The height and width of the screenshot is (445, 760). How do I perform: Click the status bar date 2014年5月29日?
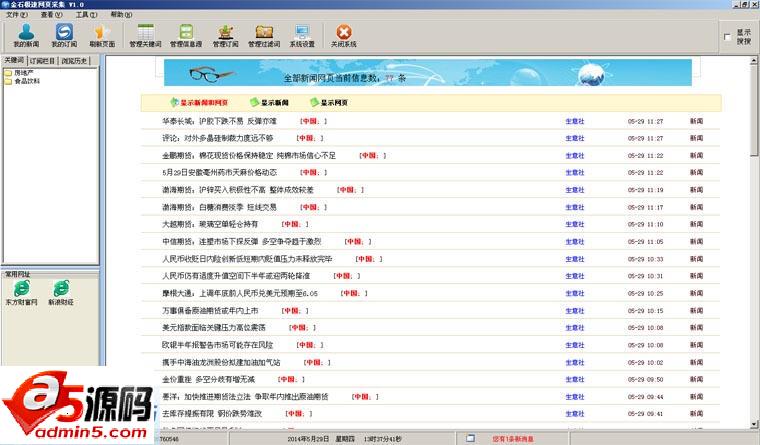click(x=308, y=439)
